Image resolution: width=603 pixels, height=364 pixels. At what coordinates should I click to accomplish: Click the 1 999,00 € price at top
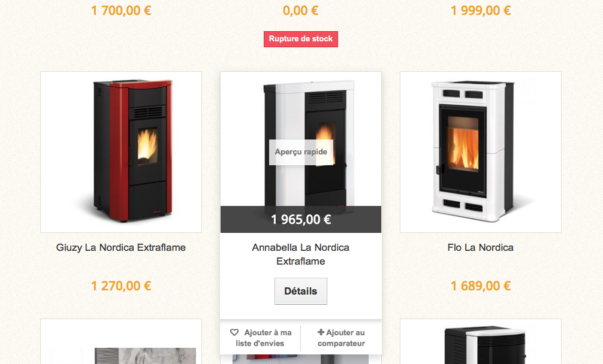pos(481,10)
